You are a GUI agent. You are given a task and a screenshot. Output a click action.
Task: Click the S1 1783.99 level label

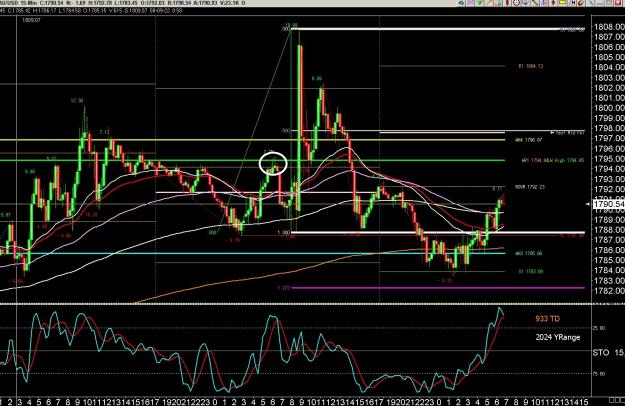531,272
